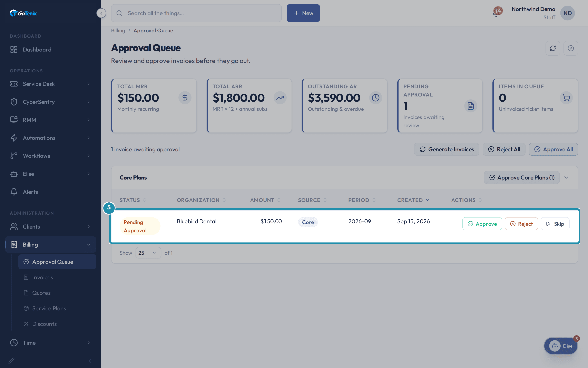
Task: Open Service Plans under Billing
Action: coord(57,309)
